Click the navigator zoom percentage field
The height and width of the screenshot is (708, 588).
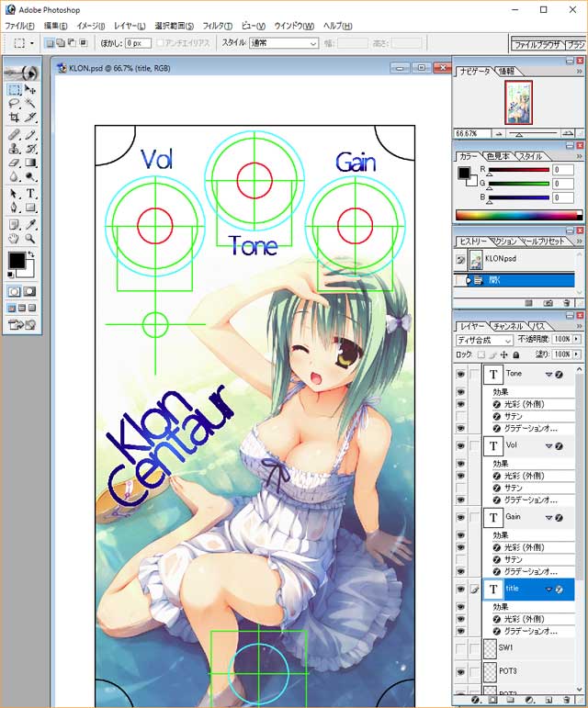(x=472, y=134)
